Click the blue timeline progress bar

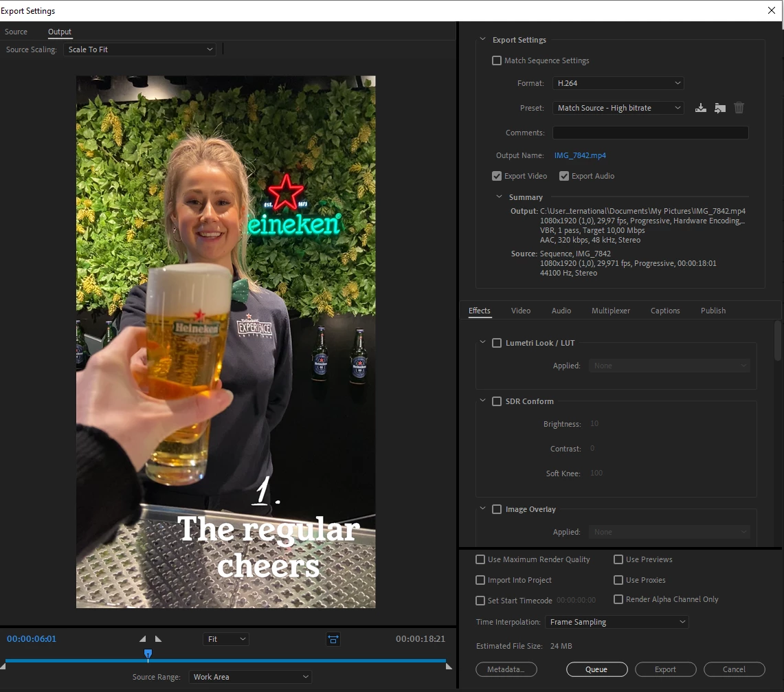point(225,660)
